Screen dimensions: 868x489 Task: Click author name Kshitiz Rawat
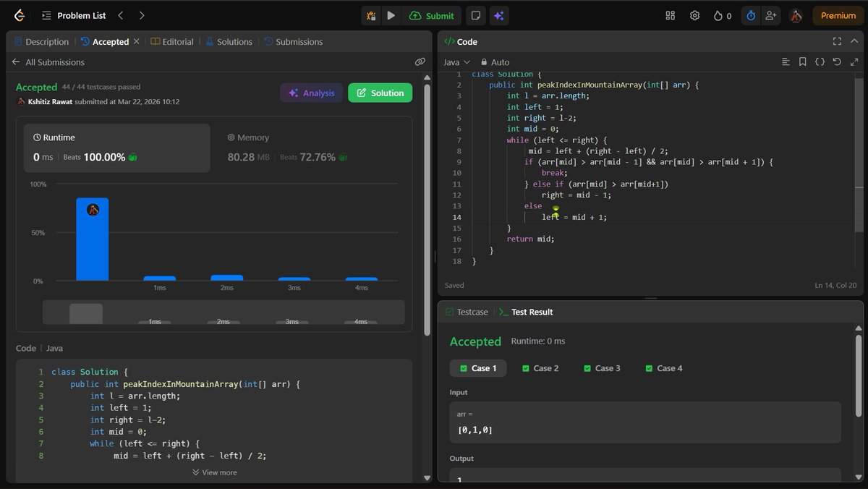click(50, 101)
